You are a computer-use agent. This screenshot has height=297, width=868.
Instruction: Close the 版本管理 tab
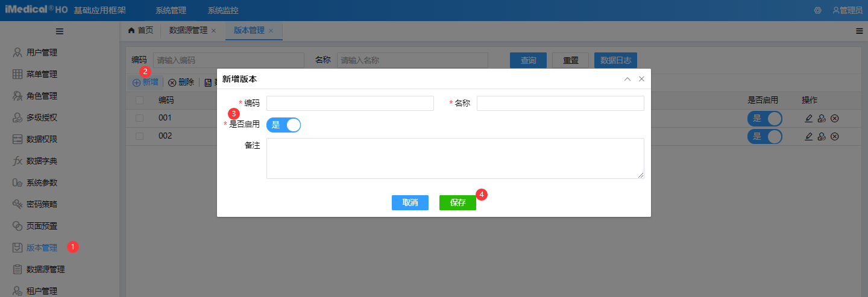(271, 31)
